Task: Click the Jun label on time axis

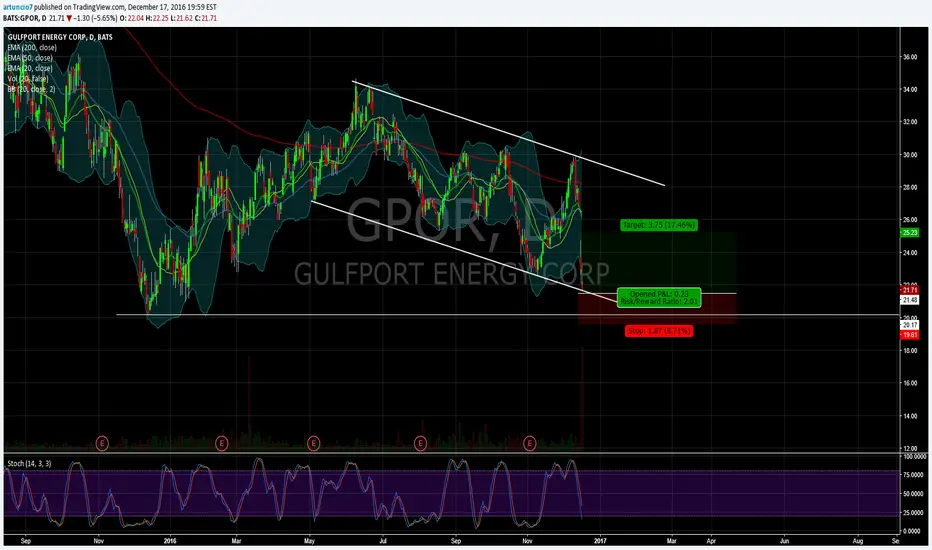Action: click(785, 541)
